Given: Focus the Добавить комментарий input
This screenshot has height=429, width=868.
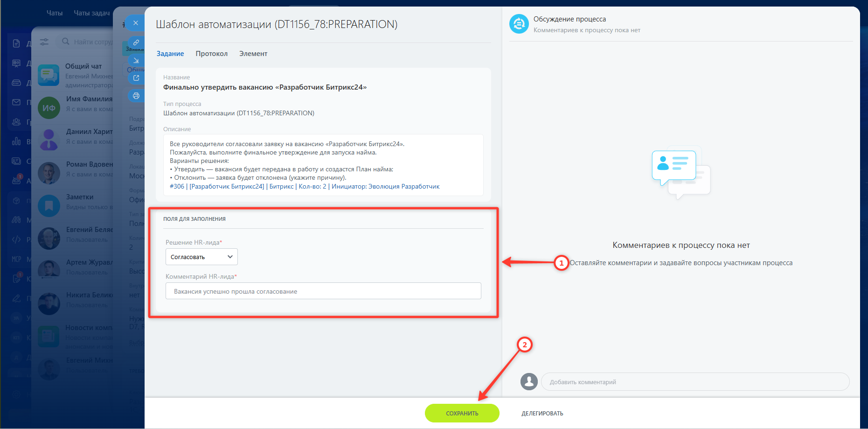Looking at the screenshot, I should [x=695, y=381].
